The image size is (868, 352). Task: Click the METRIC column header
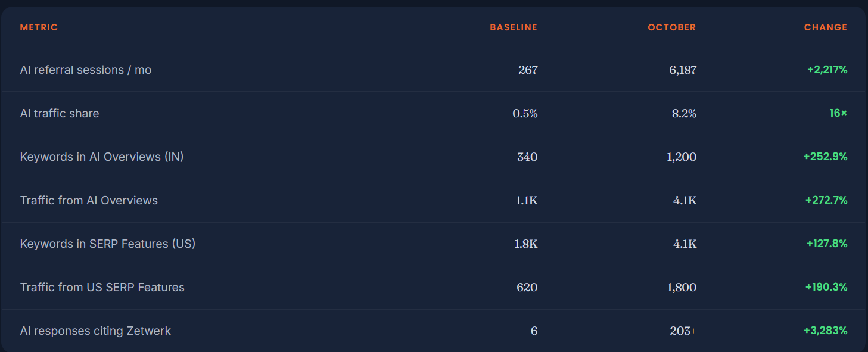point(39,27)
